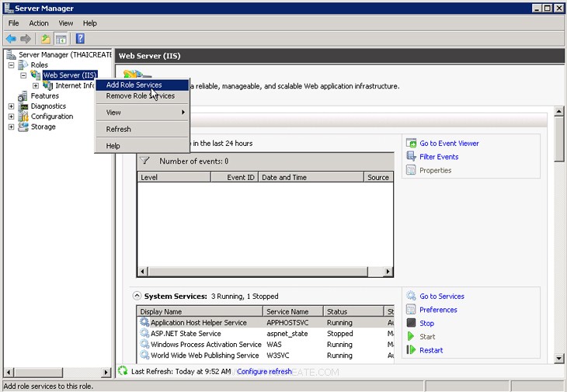Open the Go to Event Viewer link

click(x=448, y=144)
